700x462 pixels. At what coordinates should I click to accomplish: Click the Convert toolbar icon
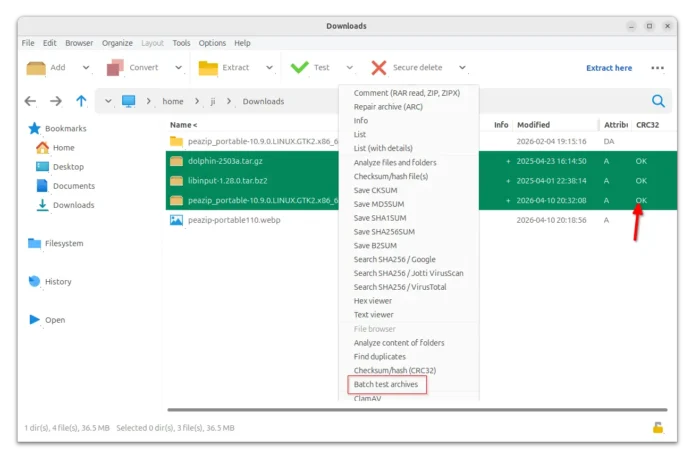[x=114, y=68]
